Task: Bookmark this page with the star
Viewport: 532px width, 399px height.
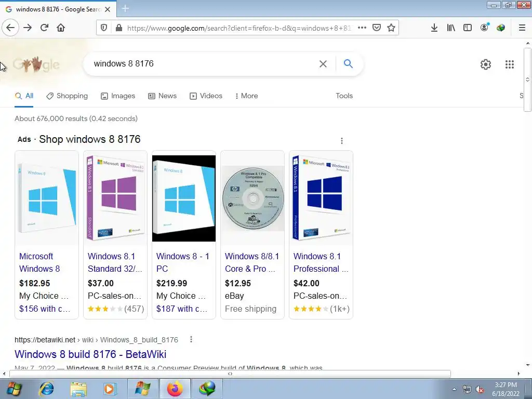Action: point(391,28)
